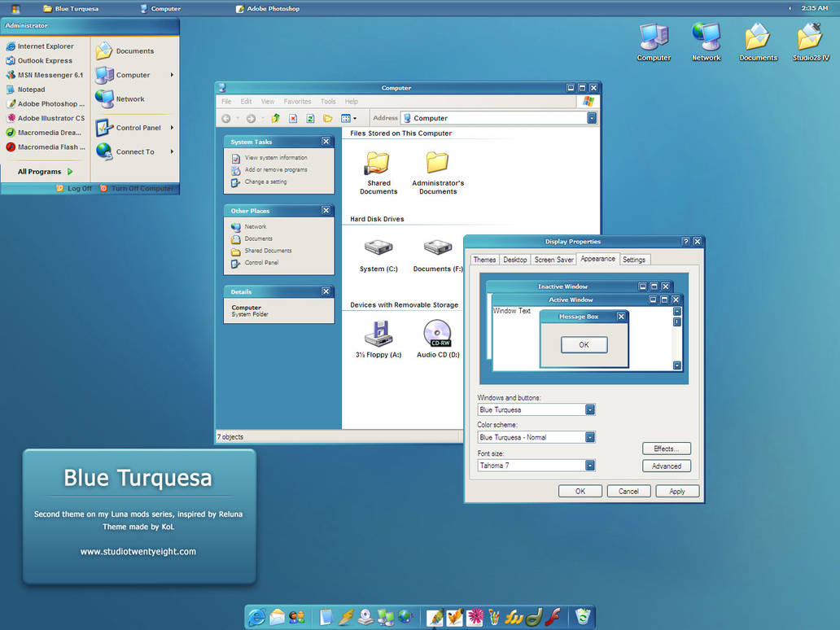Click the Up folder toolbar icon
Image resolution: width=840 pixels, height=630 pixels.
click(275, 118)
